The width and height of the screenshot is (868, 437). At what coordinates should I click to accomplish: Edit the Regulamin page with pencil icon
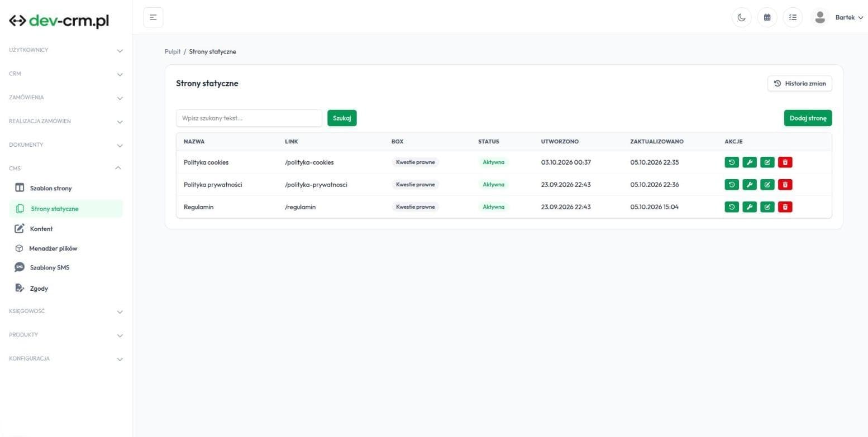tap(767, 207)
